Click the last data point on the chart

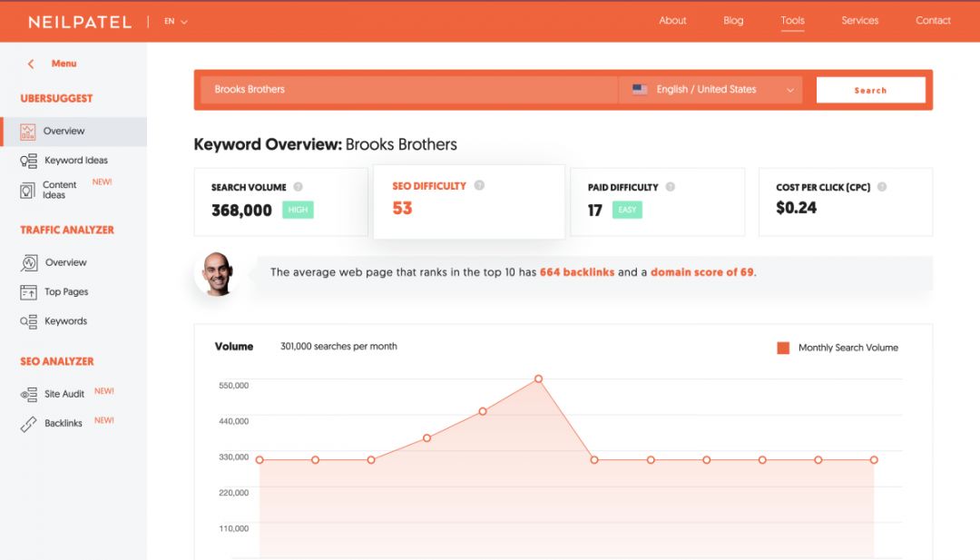click(x=874, y=460)
